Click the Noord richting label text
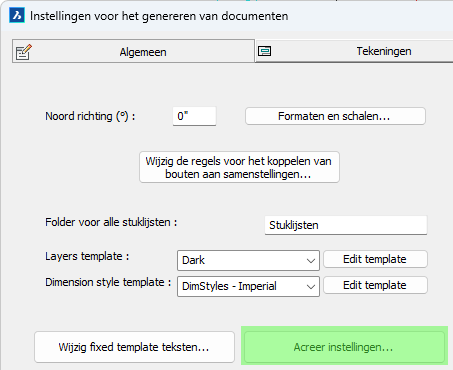This screenshot has height=370, width=453. (90, 116)
